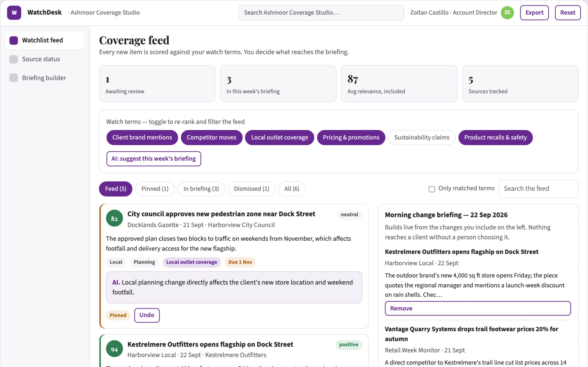
Task: Switch to the Pinned (1) tab
Action: [x=155, y=189]
